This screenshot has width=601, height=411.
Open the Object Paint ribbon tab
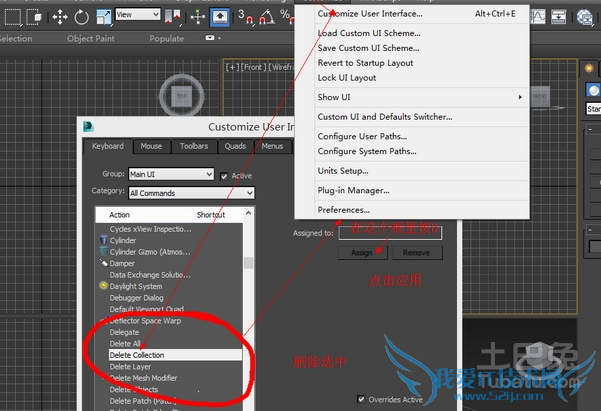(x=90, y=38)
